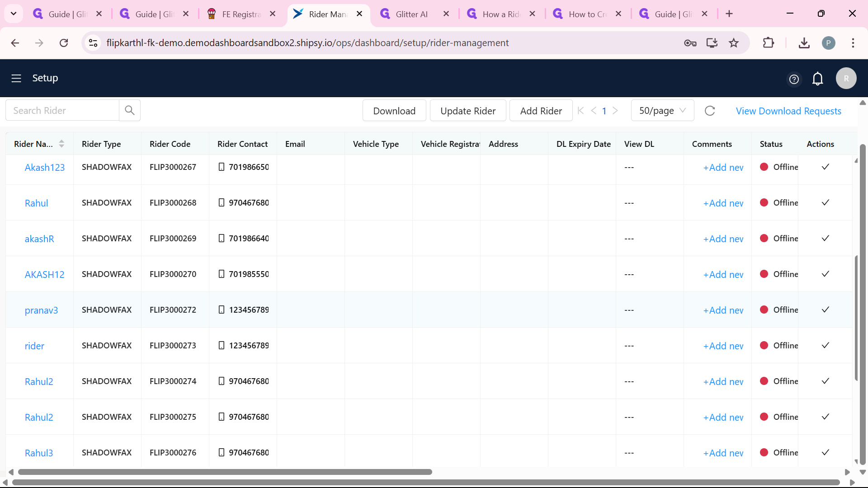This screenshot has width=868, height=488.
Task: Go to next page arrow
Action: [x=615, y=111]
